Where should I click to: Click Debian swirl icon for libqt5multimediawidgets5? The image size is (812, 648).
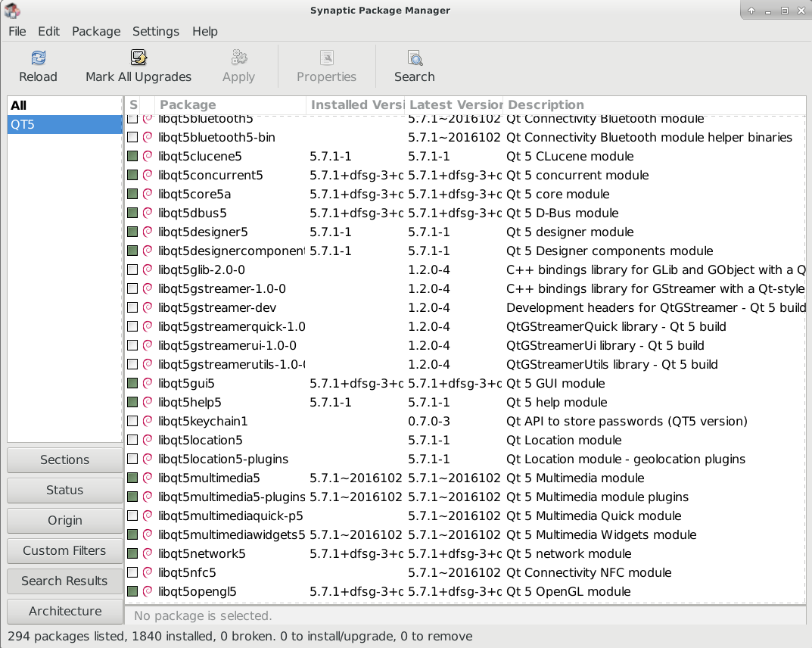[148, 534]
